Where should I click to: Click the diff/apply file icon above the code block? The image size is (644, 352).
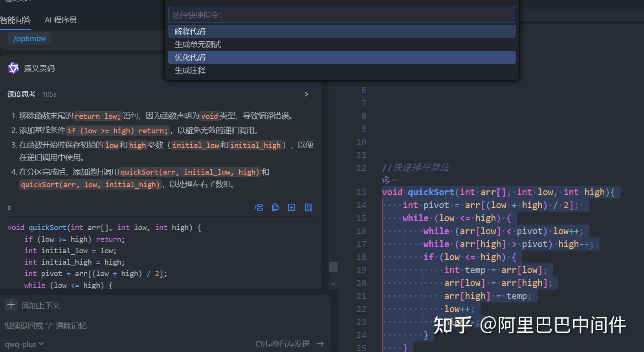pos(308,207)
